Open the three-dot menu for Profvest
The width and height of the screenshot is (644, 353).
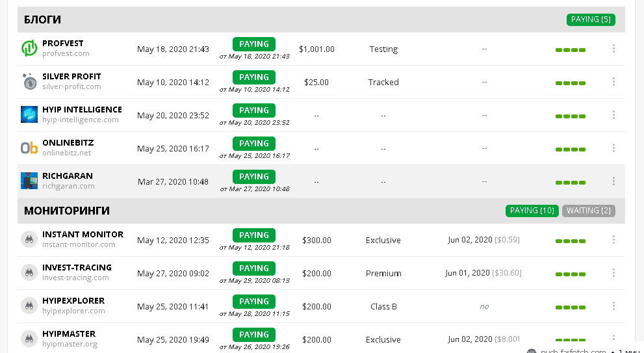tap(613, 49)
